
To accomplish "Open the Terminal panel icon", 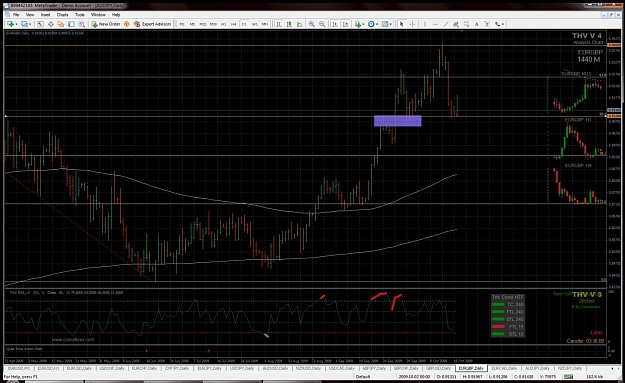I will (71, 24).
